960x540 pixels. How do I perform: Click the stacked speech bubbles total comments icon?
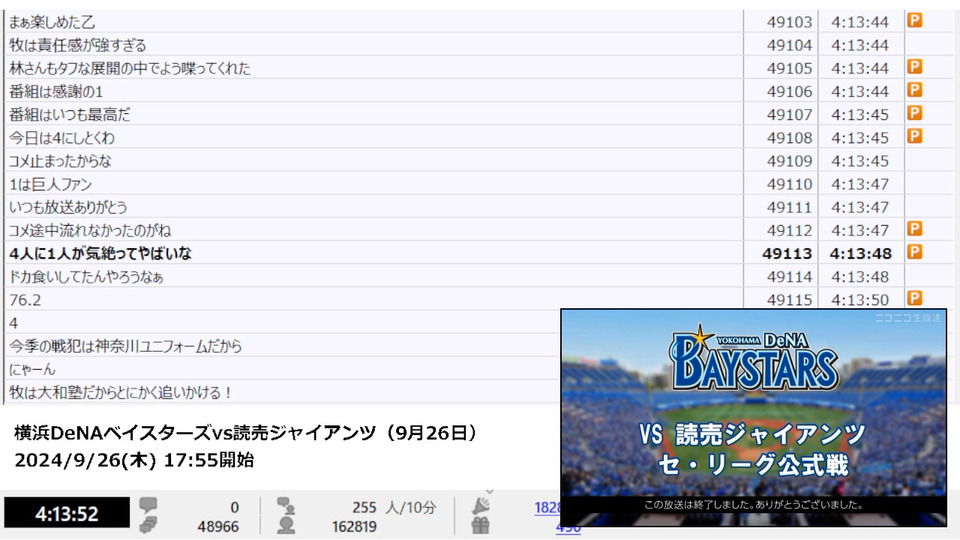tap(148, 525)
